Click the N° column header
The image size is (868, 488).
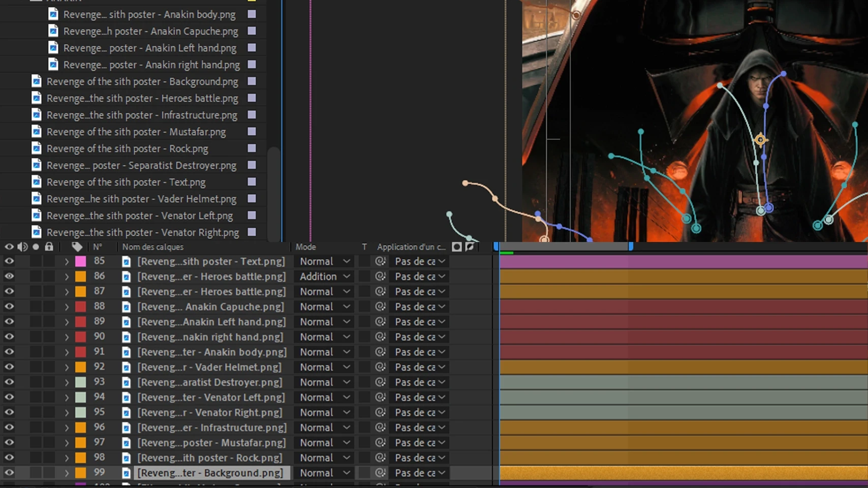[98, 247]
